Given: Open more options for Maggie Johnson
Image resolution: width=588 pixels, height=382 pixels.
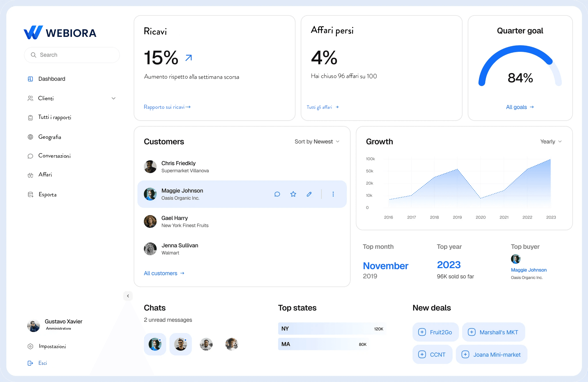Looking at the screenshot, I should 333,194.
